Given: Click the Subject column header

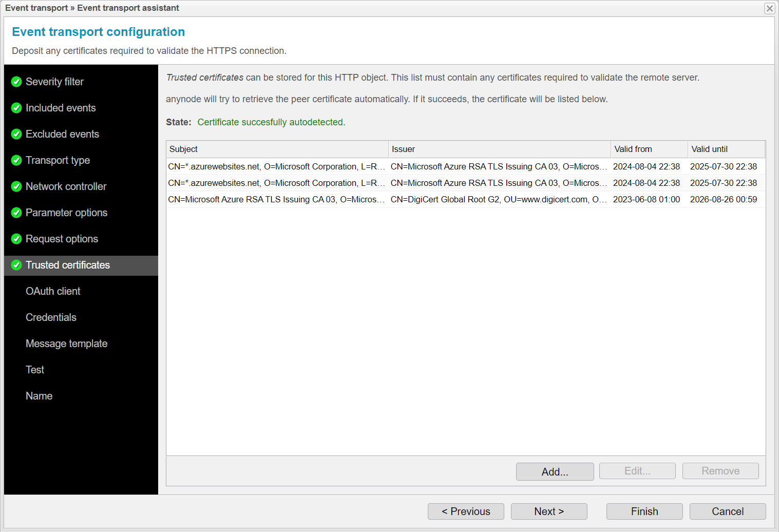Looking at the screenshot, I should [x=183, y=149].
